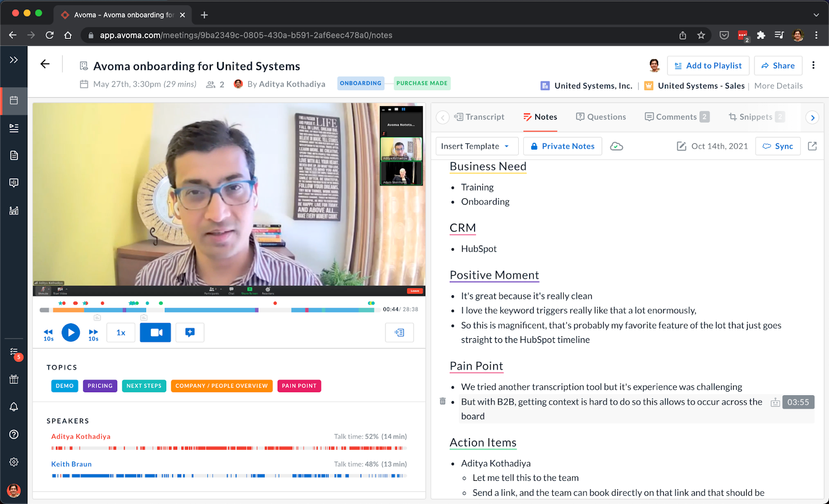
Task: Click speaker Keith Braun name
Action: click(72, 464)
